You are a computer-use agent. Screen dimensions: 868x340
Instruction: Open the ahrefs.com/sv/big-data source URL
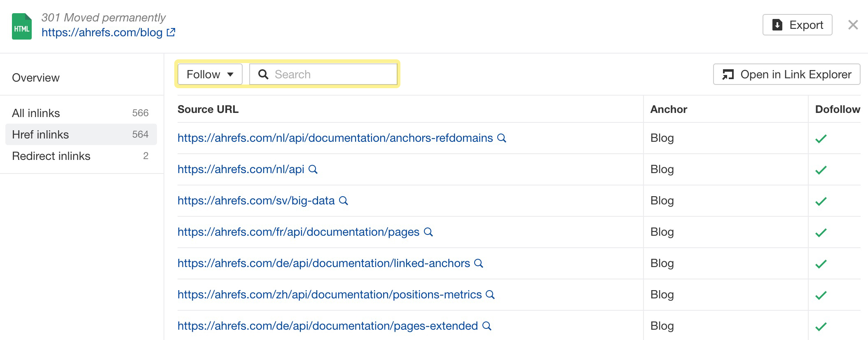point(256,201)
